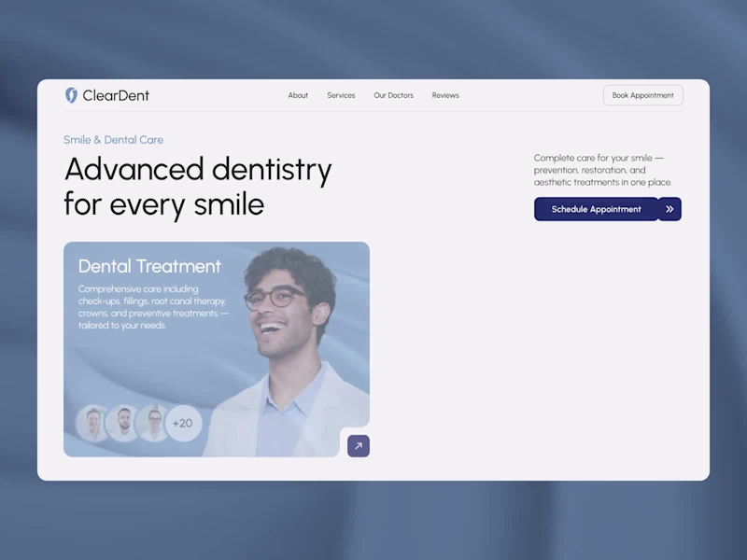Click the double chevron arrow icon
The width and height of the screenshot is (747, 560).
pyautogui.click(x=669, y=209)
